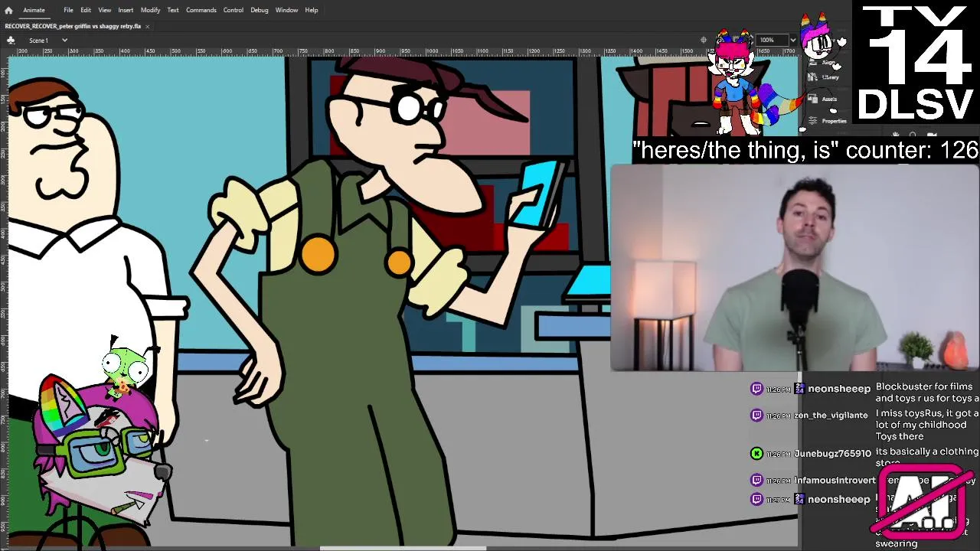Click the Home icon in Animate
Screen dimensions: 980x551
point(8,10)
